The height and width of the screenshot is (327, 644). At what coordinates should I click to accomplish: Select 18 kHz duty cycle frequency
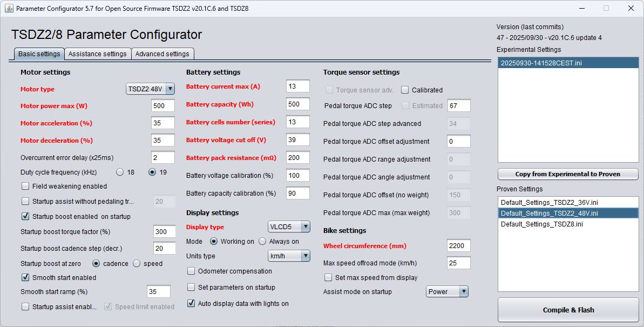pos(119,171)
